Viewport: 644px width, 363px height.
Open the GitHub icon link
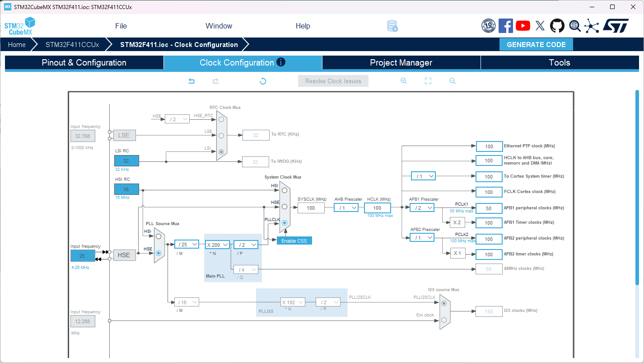coord(557,26)
